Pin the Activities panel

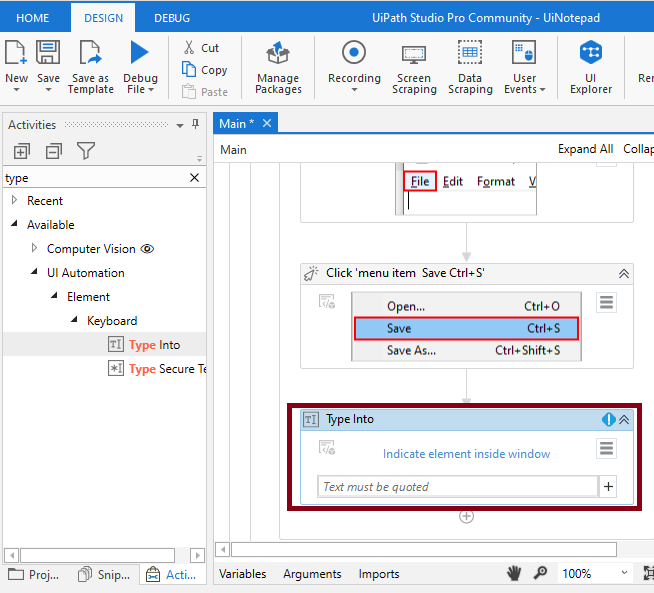(195, 124)
